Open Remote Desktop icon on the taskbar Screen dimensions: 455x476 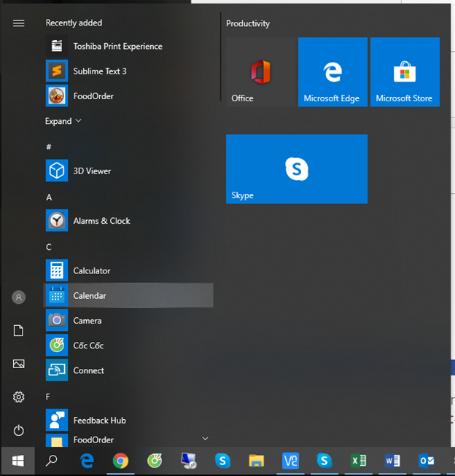(189, 461)
